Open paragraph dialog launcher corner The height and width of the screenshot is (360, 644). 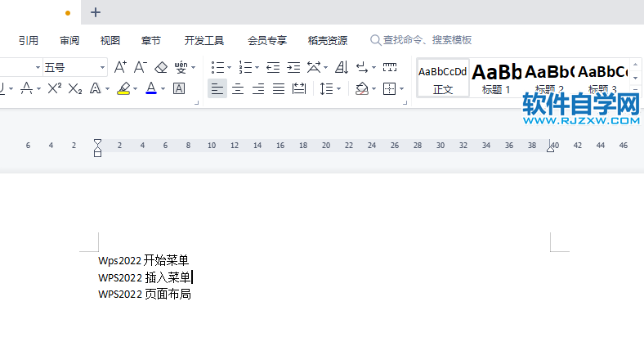click(405, 103)
